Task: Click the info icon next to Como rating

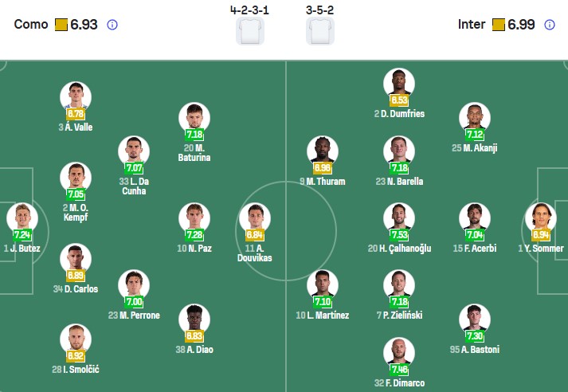Action: pos(112,25)
